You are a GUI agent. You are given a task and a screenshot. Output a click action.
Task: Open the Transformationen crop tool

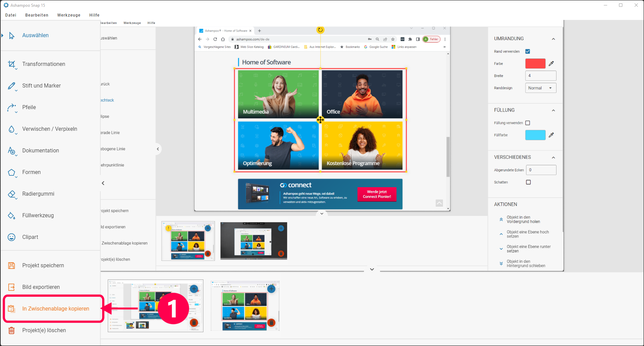pyautogui.click(x=12, y=64)
